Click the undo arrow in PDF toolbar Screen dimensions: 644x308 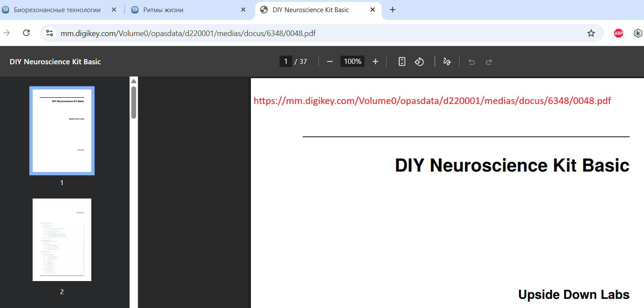(471, 62)
